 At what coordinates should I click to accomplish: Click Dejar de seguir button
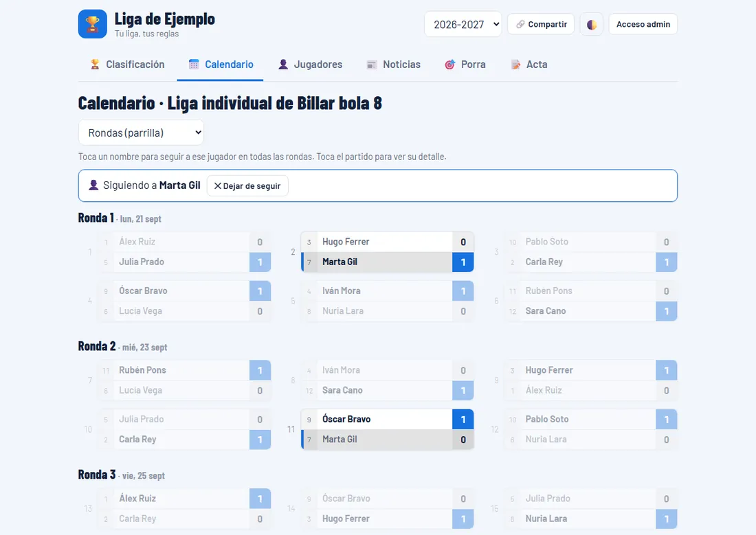[x=247, y=186]
